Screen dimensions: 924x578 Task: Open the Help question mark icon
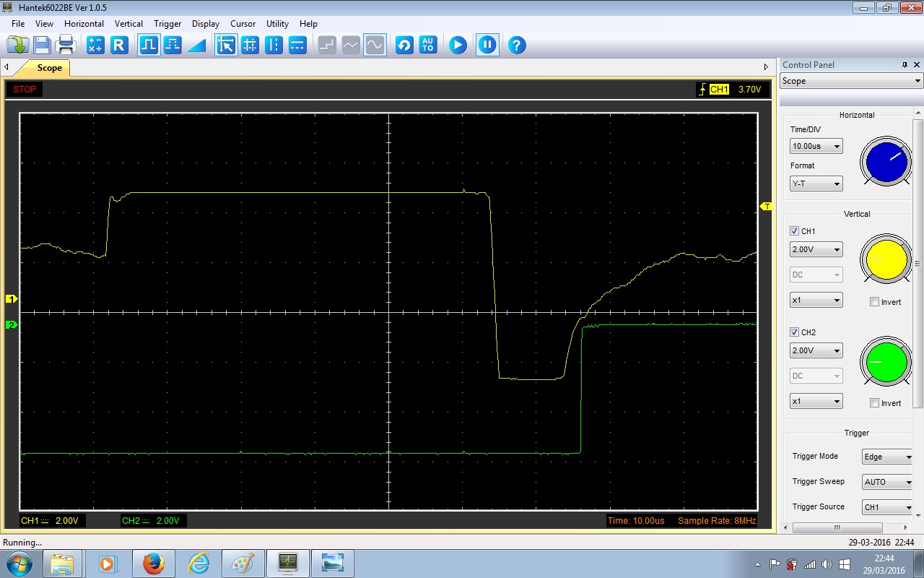pos(516,46)
